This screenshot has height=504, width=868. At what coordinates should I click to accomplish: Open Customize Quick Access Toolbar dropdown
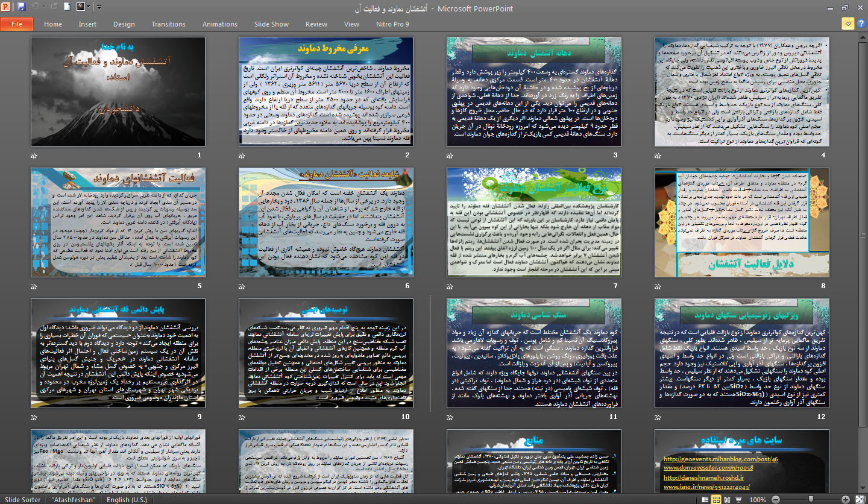pos(99,7)
